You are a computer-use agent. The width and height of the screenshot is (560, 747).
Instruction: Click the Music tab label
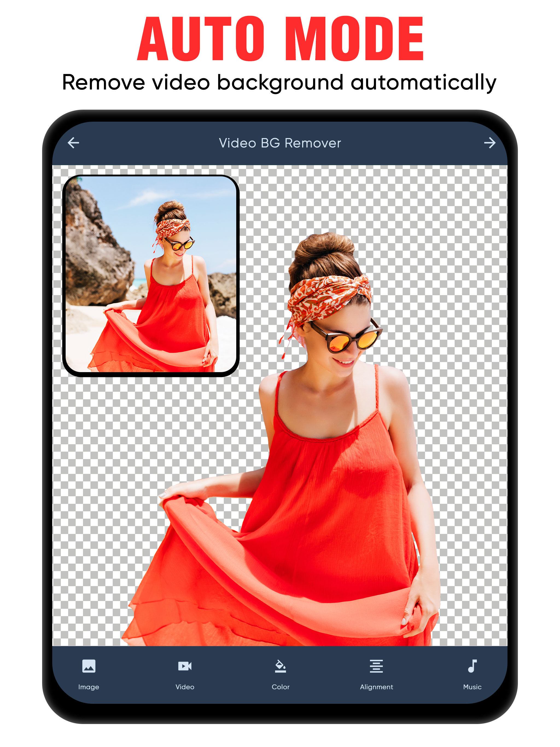472,687
